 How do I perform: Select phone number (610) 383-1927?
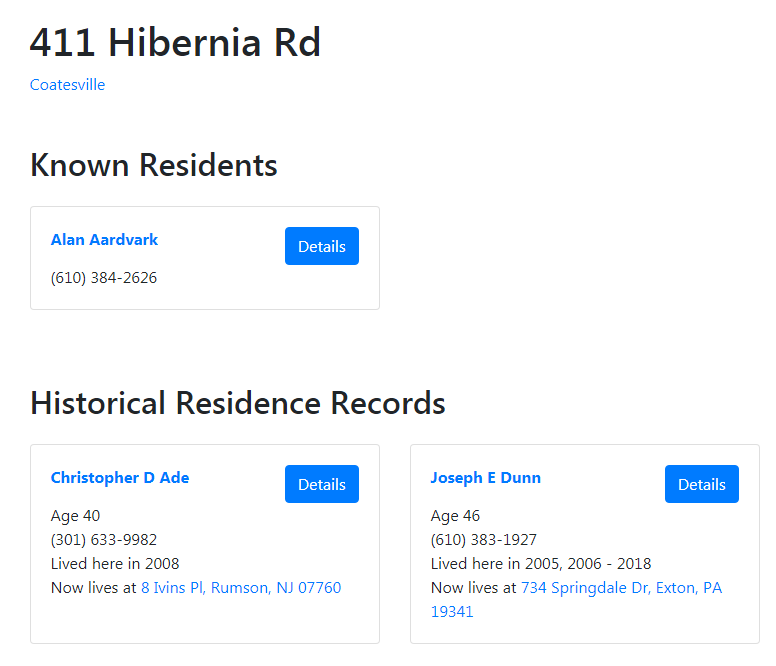click(x=484, y=539)
